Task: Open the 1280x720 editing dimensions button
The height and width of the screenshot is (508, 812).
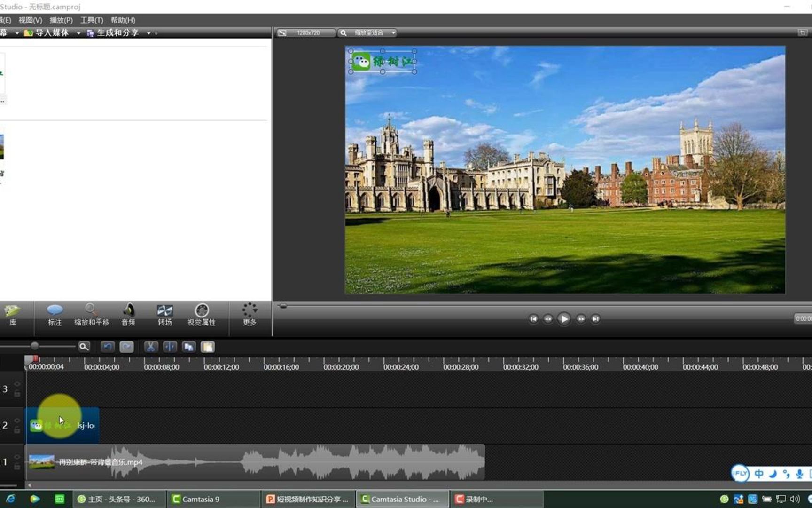Action: [x=306, y=32]
